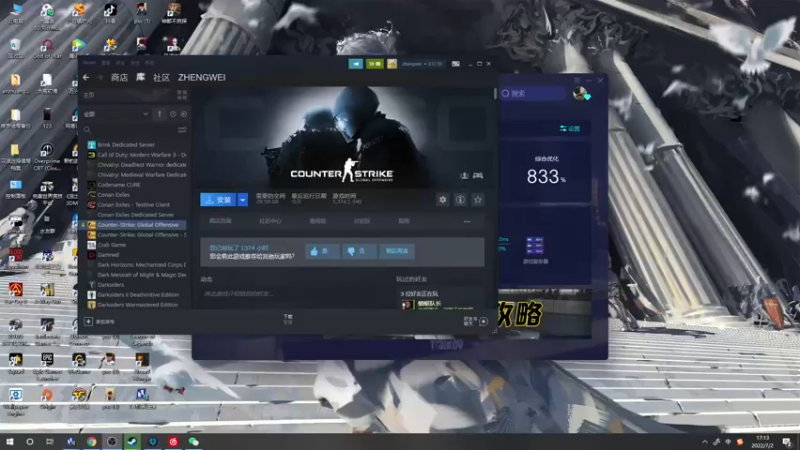Click the thumbs-down not recommend button

(357, 251)
